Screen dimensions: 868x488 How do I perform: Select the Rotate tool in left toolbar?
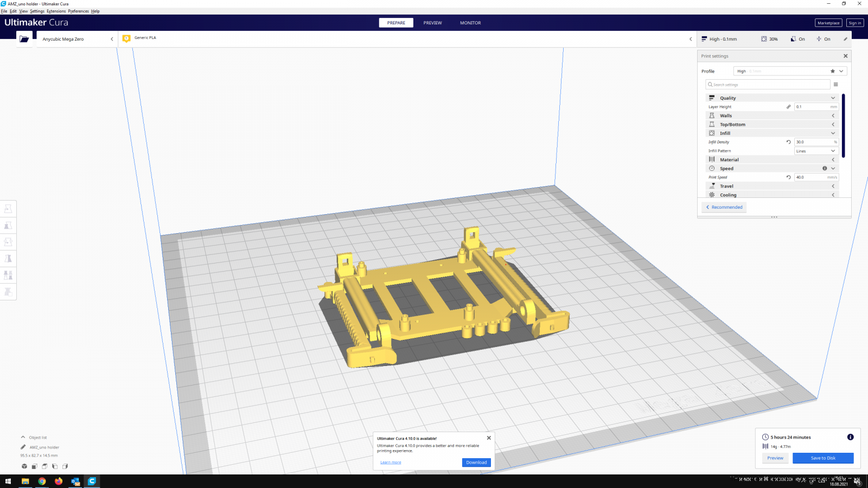pos(8,242)
